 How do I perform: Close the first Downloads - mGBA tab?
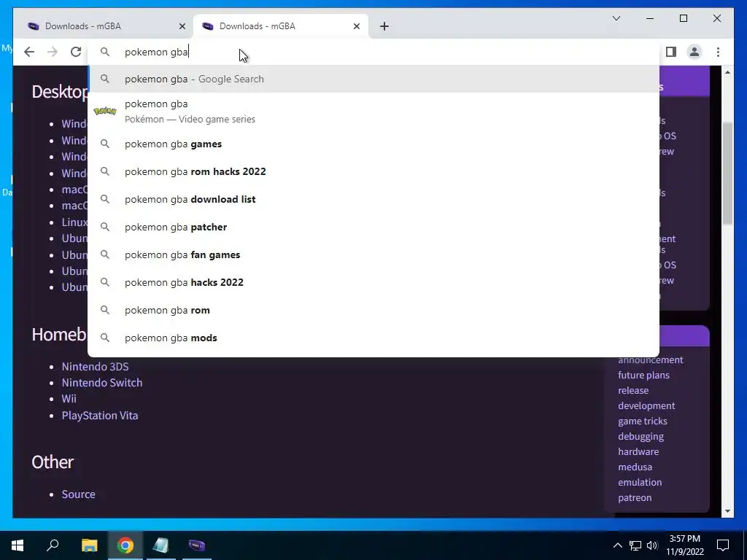[182, 27]
